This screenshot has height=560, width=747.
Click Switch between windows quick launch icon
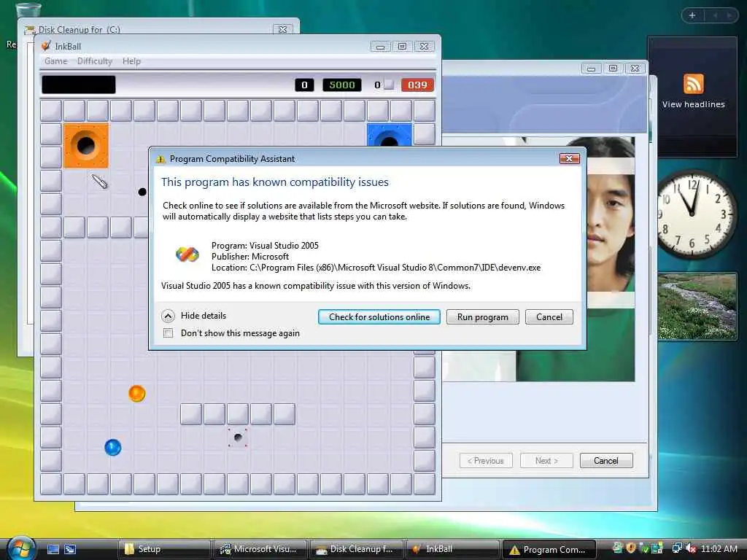point(70,549)
